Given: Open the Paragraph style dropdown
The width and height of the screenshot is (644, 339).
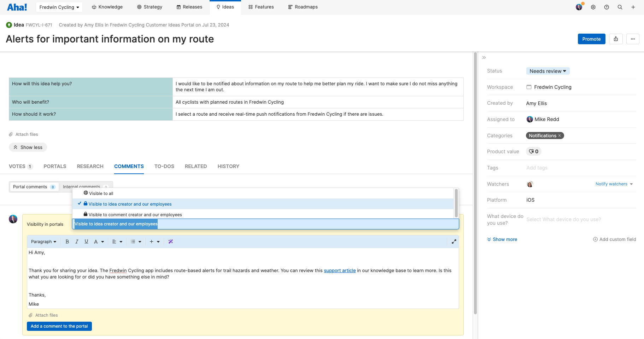Looking at the screenshot, I should [43, 241].
